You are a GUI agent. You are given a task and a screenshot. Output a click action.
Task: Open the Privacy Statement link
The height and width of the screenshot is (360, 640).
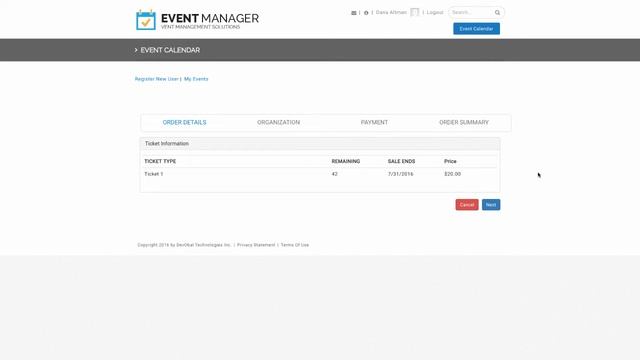[x=256, y=245]
